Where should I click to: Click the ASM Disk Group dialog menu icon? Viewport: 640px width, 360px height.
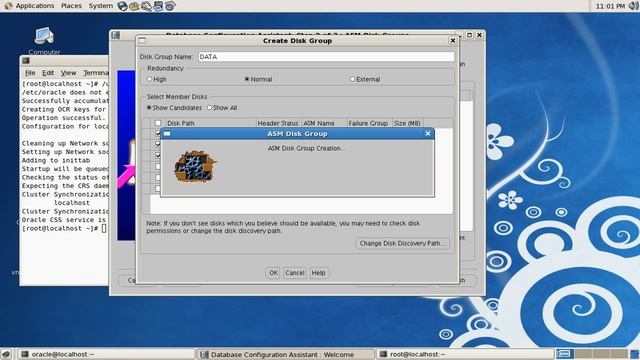pos(167,133)
